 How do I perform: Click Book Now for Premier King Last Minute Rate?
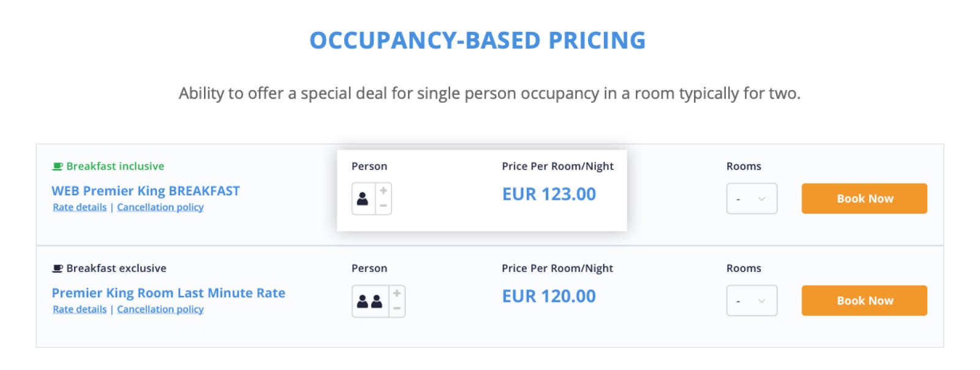[x=864, y=300]
